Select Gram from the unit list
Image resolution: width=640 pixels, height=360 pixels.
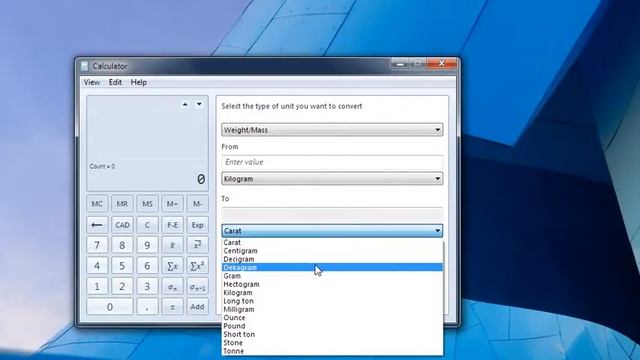pyautogui.click(x=332, y=276)
